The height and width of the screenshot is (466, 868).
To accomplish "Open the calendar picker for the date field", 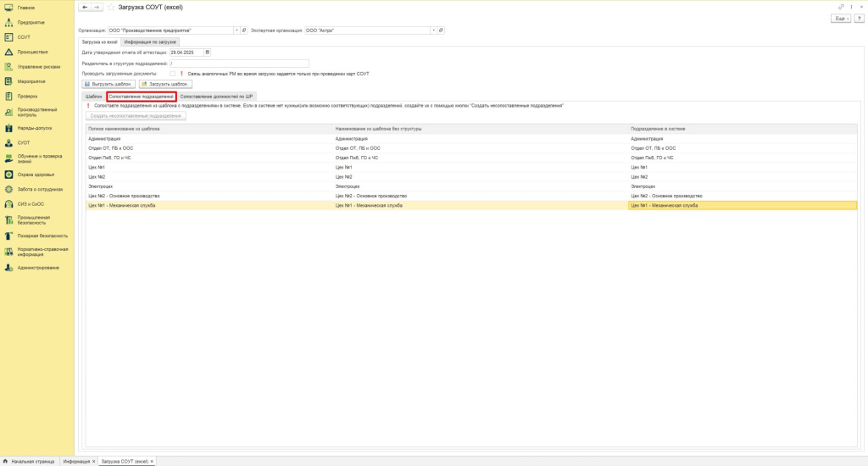I will pos(208,53).
